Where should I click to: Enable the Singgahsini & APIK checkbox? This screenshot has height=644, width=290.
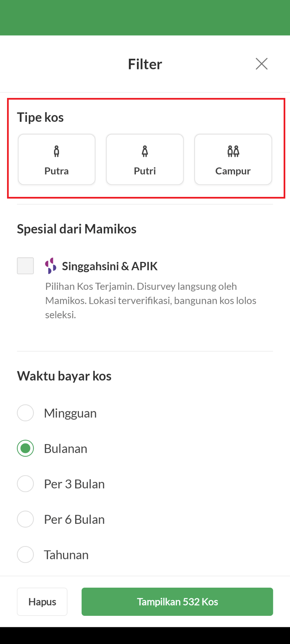26,266
